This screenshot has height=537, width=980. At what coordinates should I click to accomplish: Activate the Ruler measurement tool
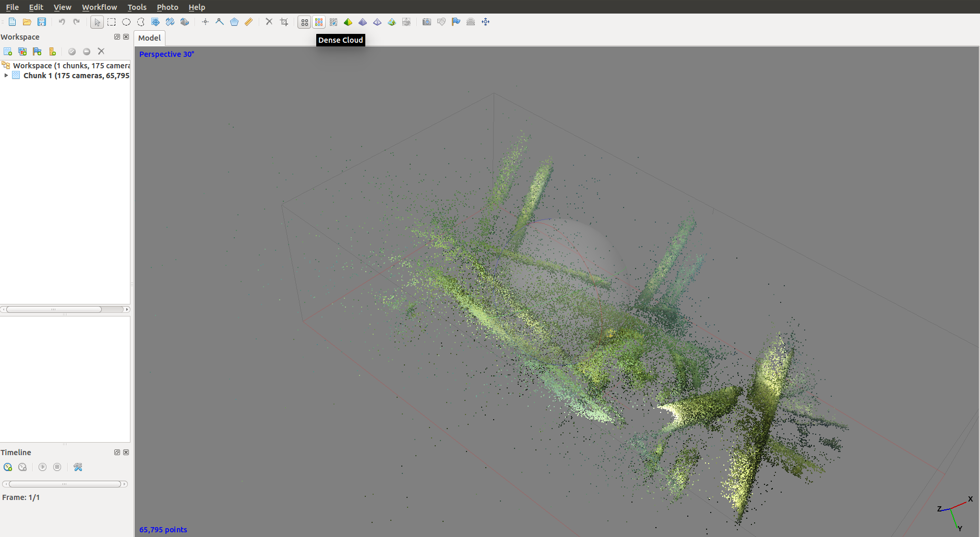249,22
